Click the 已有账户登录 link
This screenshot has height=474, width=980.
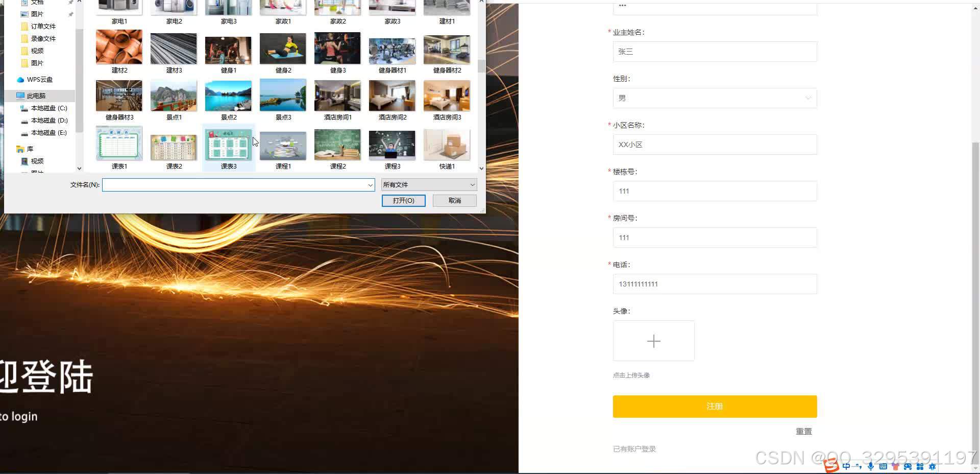(634, 448)
